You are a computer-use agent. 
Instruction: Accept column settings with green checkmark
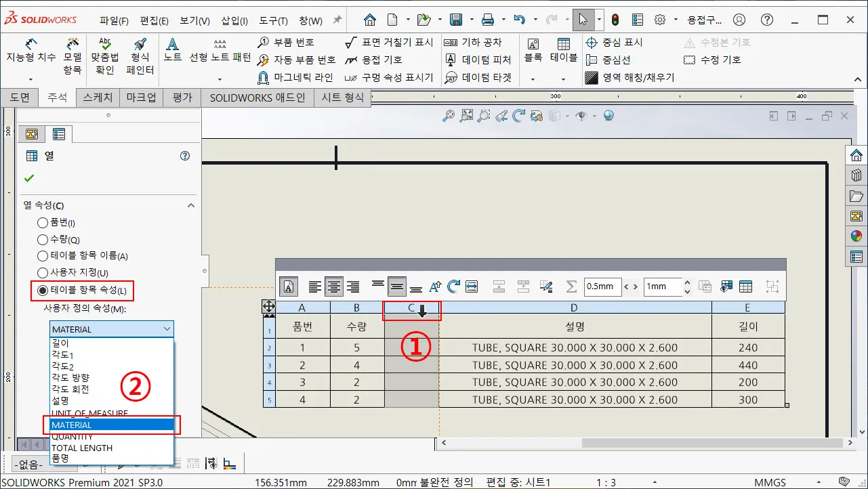[28, 179]
